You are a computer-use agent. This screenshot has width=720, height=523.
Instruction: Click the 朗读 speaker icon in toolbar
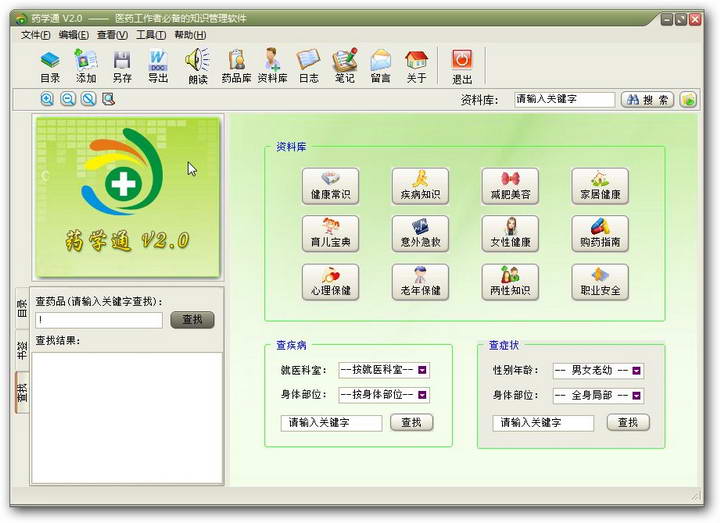click(x=197, y=66)
